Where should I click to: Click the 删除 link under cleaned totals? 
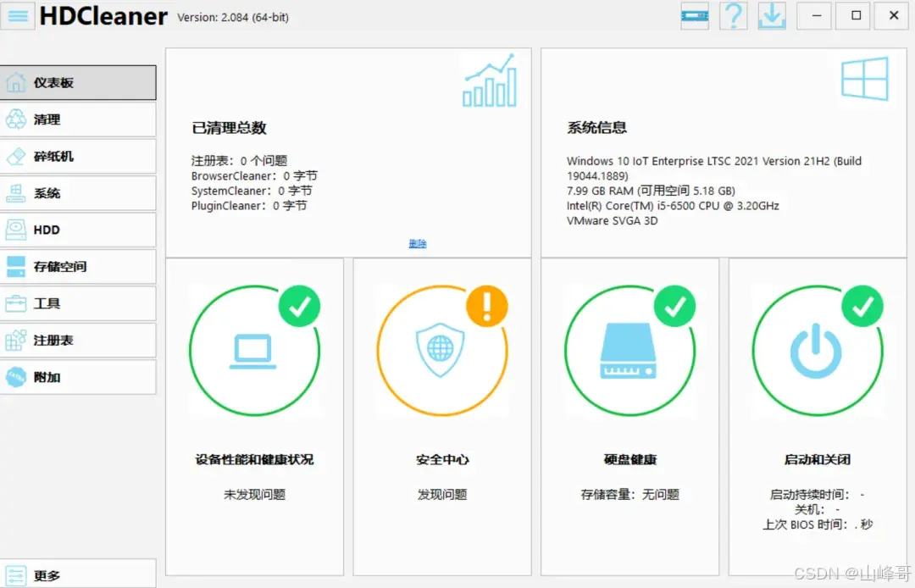[417, 244]
